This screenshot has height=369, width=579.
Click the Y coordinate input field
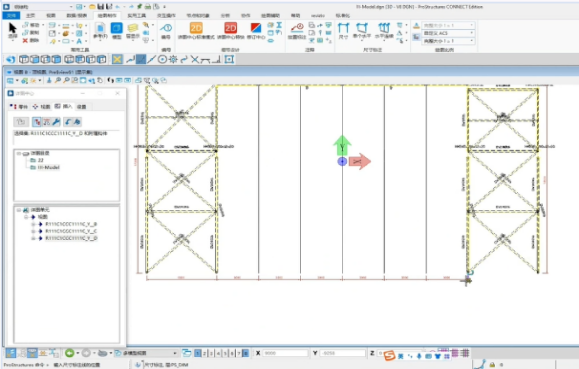[343, 353]
